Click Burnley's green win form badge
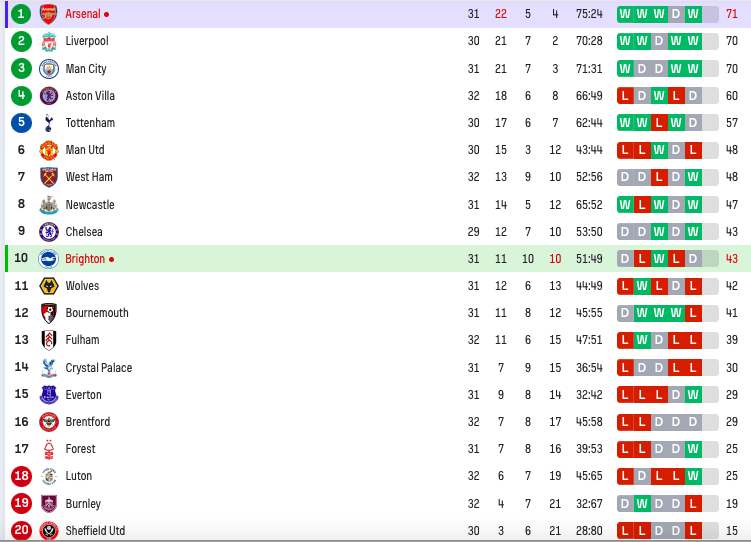This screenshot has width=751, height=542. click(642, 504)
